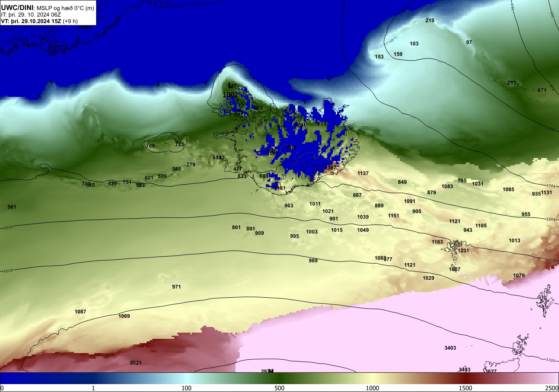Click the map value 963
Viewport: 559px width, 392px height.
click(x=289, y=206)
